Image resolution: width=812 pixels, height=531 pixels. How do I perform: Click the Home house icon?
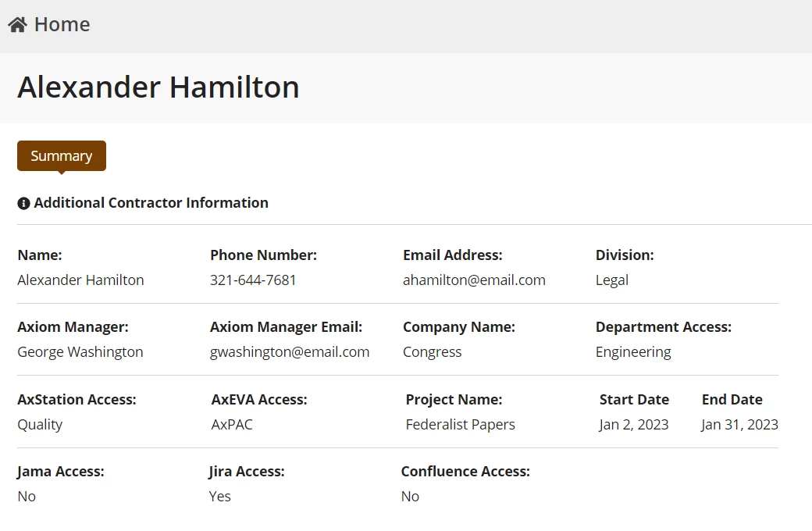[x=18, y=24]
